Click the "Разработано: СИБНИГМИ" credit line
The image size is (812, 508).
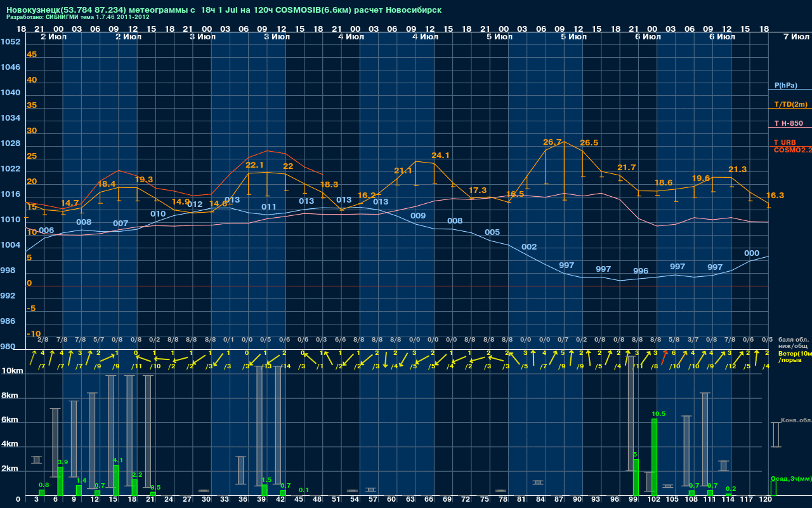click(78, 17)
